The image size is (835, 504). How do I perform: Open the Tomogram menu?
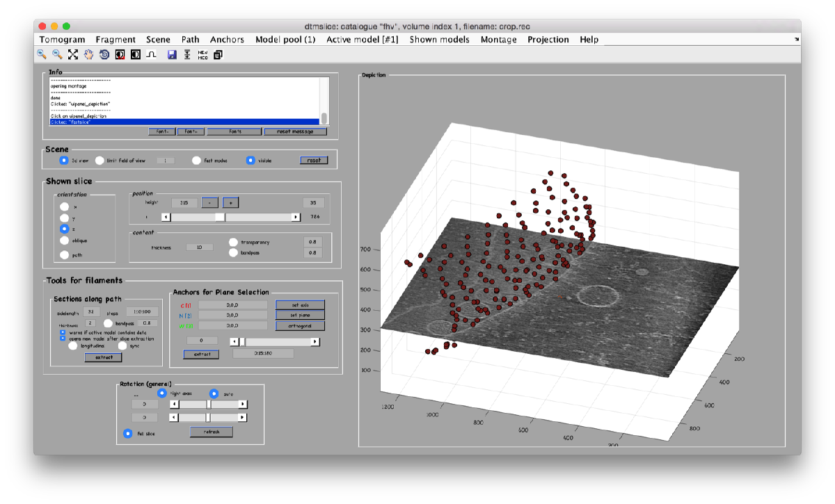62,40
